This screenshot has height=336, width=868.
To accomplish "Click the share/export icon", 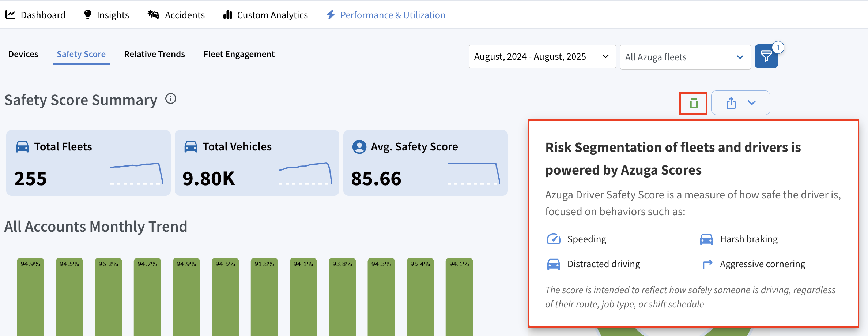I will [x=731, y=103].
